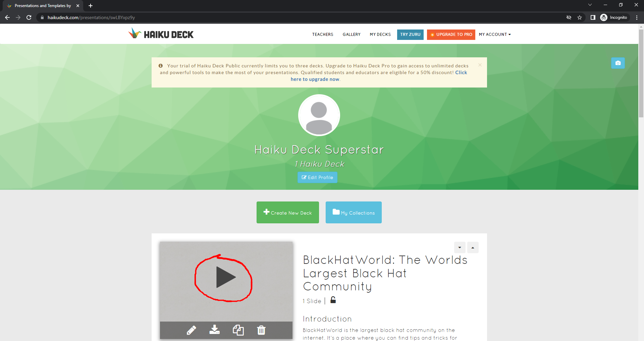Viewport: 644px width, 341px height.
Task: Click the page vertical scrollbar
Action: (x=641, y=74)
